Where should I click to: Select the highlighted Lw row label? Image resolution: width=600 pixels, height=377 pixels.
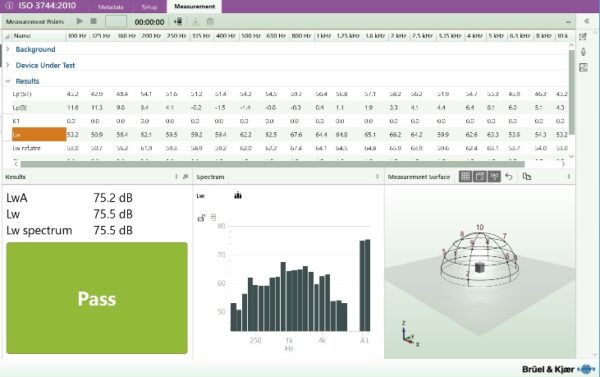pyautogui.click(x=39, y=134)
